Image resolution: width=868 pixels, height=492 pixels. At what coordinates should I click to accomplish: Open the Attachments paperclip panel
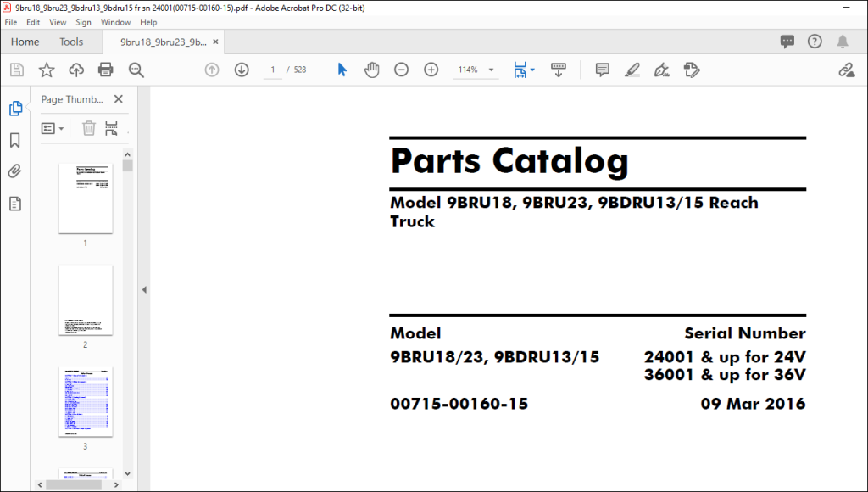[15, 171]
